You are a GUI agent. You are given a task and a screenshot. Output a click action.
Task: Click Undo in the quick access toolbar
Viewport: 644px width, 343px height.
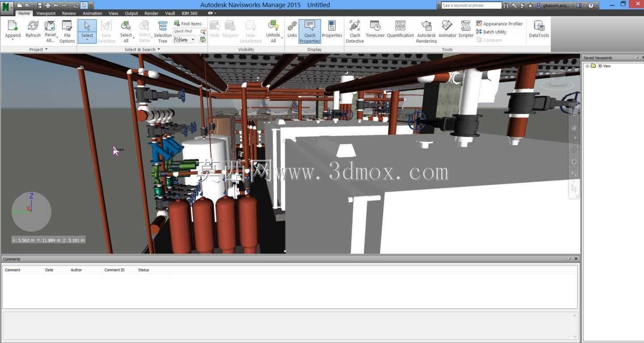coord(56,5)
